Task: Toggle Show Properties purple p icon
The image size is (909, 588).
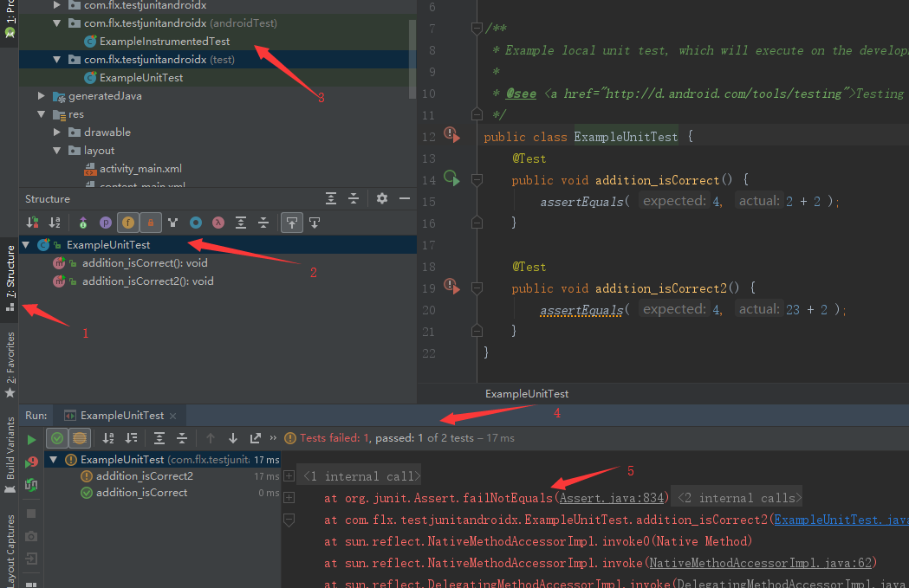Action: point(106,223)
